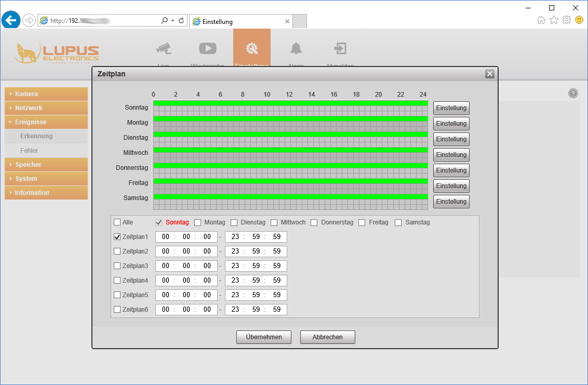This screenshot has height=385, width=588.
Task: Click the Alarm bell icon
Action: (296, 49)
